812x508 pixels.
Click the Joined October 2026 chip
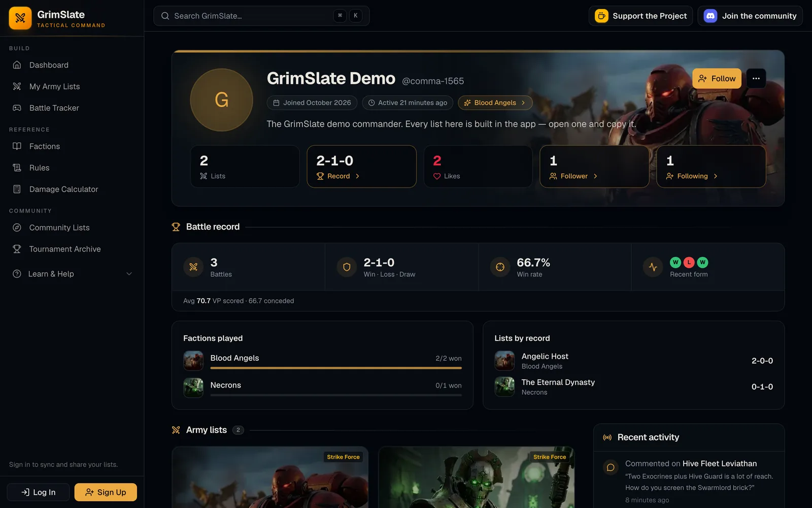(312, 103)
